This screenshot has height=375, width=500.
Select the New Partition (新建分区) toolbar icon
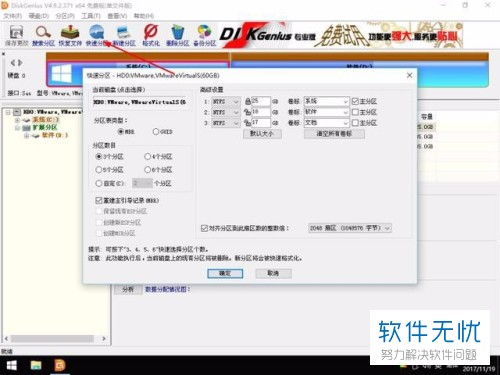pos(124,35)
